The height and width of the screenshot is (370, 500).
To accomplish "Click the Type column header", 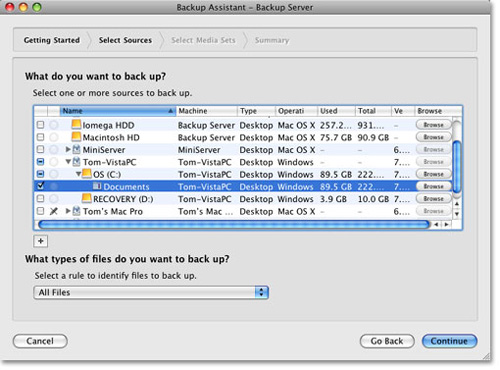I will [256, 111].
